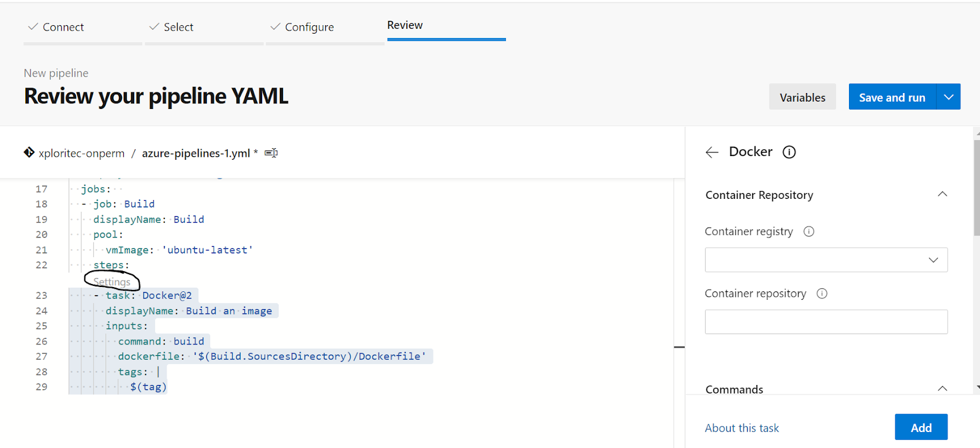Click the 'command: build' line
This screenshot has height=448, width=980.
pyautogui.click(x=161, y=342)
